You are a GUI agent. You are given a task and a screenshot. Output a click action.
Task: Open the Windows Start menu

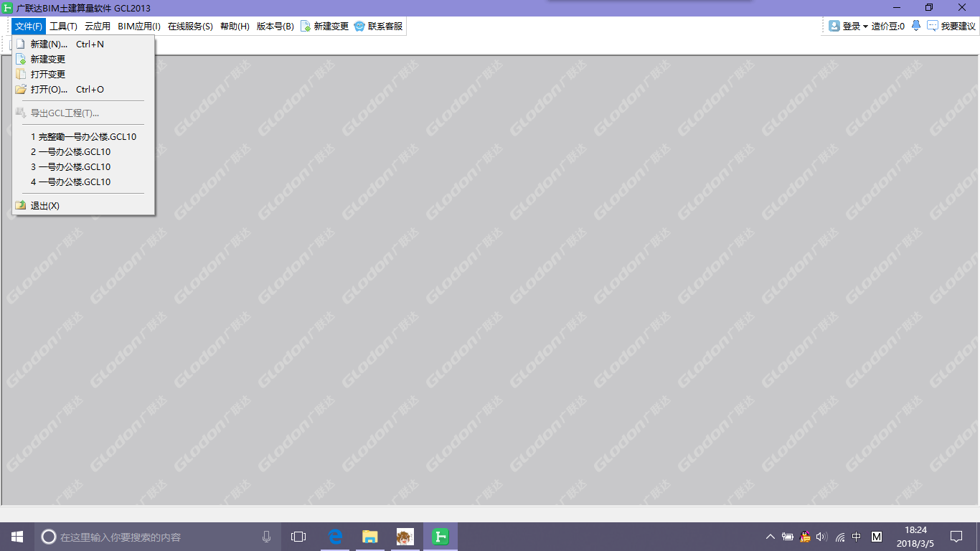17,537
